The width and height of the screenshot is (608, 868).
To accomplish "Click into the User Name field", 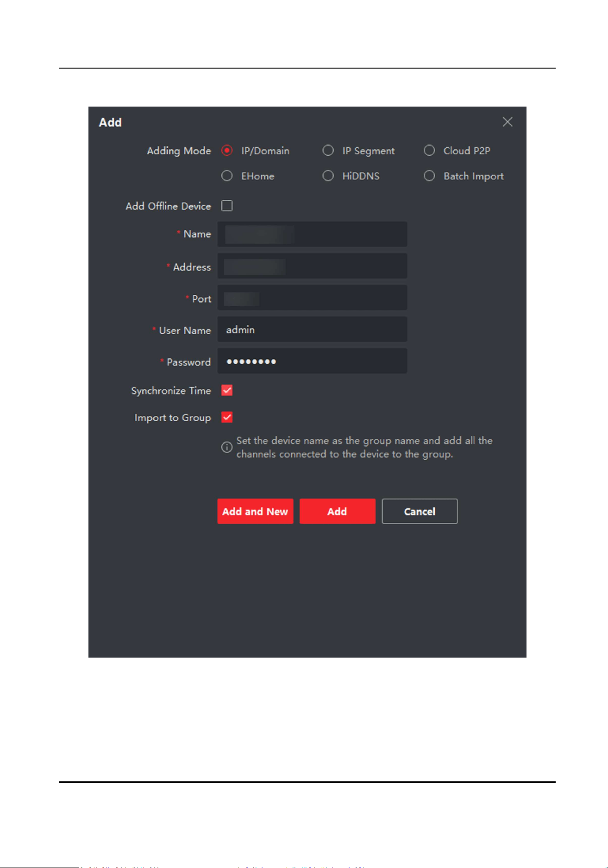I will click(312, 329).
